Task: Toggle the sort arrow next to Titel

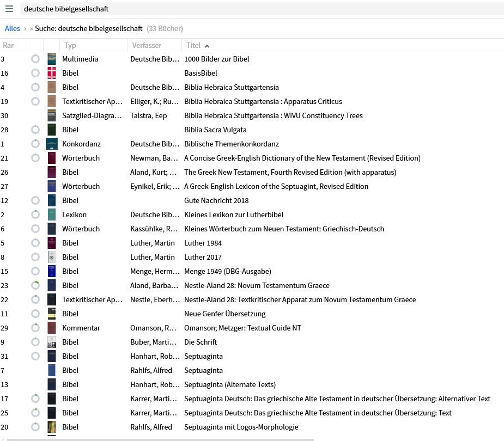Action: click(207, 46)
